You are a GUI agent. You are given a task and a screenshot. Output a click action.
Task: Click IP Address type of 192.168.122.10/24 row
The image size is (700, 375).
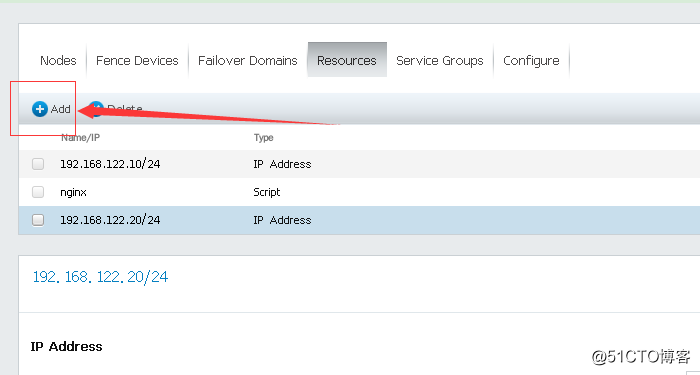pyautogui.click(x=282, y=164)
